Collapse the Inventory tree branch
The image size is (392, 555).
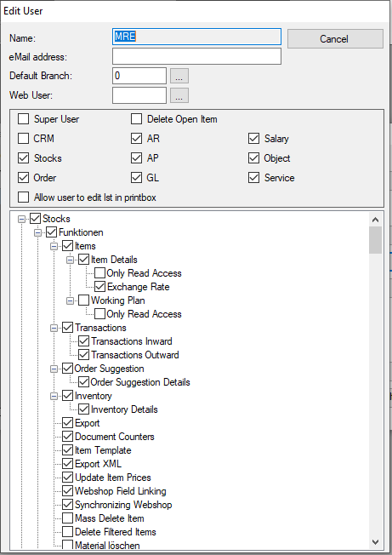pyautogui.click(x=54, y=396)
